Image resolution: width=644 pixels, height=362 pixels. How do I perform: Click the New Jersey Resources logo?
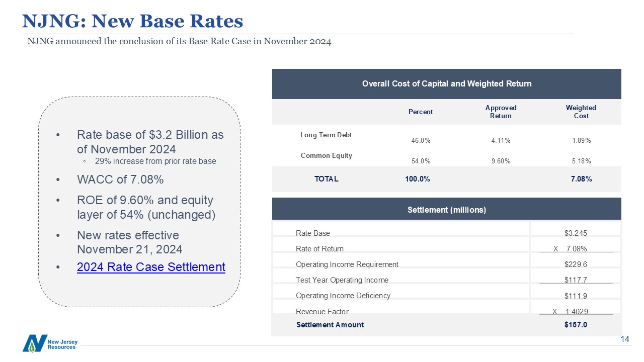pos(50,343)
